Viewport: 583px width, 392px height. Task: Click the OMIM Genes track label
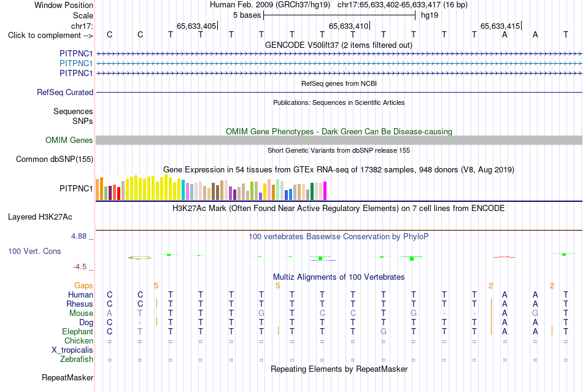69,140
